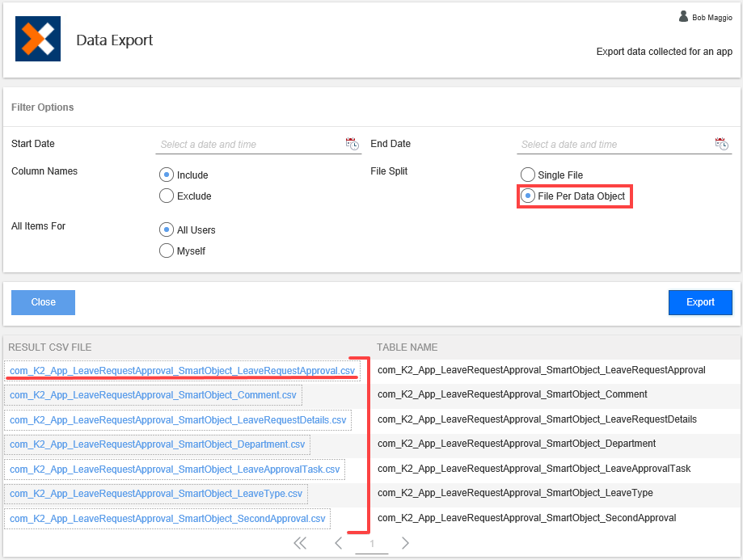Click the Export button

point(699,302)
